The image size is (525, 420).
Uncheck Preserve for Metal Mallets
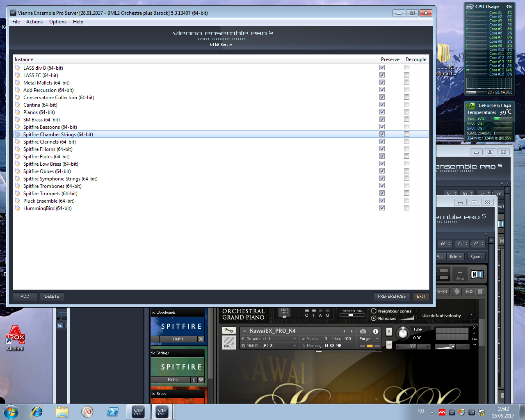pyautogui.click(x=382, y=82)
